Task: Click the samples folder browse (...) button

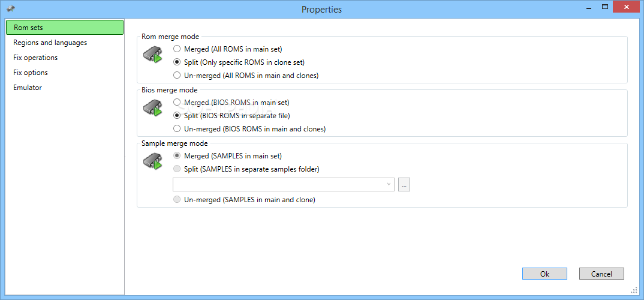Action: 404,185
